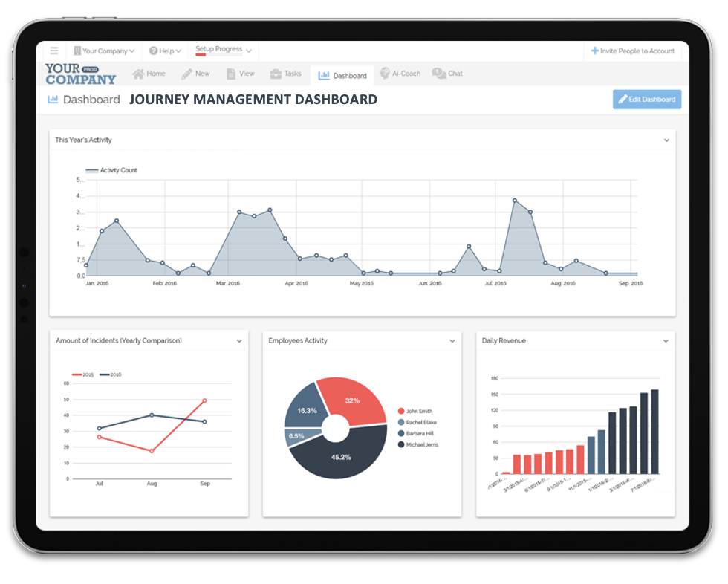Click John Smith legend color swatch
The width and height of the screenshot is (728, 584).
401,411
